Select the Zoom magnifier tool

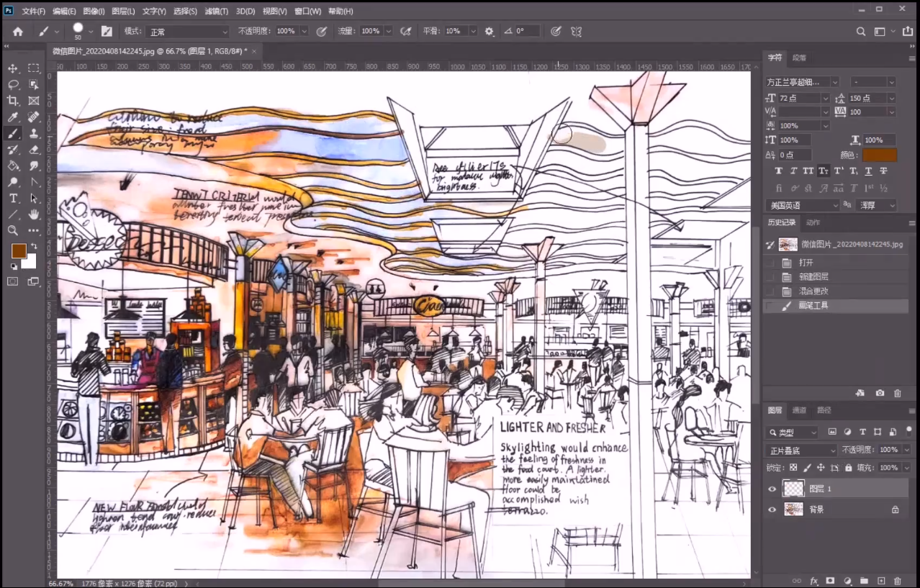[13, 230]
